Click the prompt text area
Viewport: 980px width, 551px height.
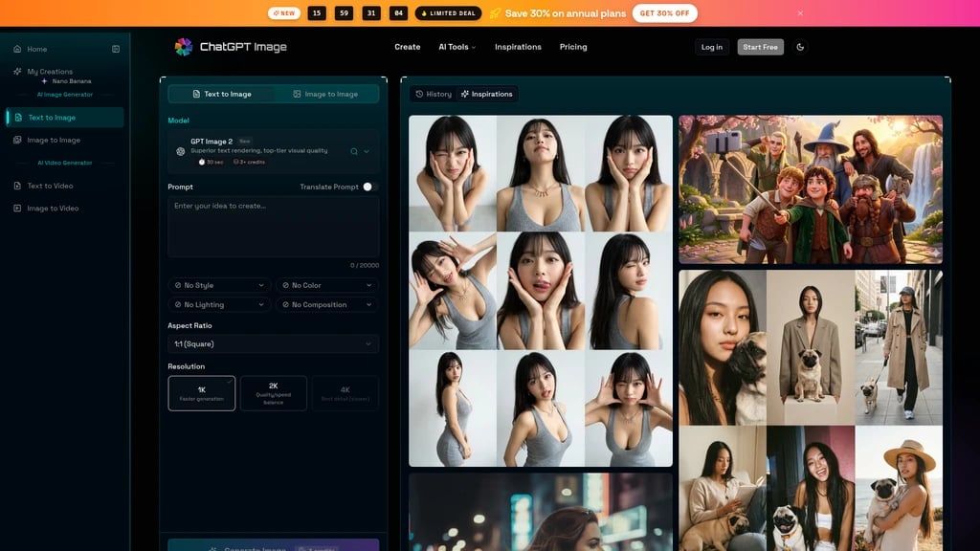click(273, 227)
